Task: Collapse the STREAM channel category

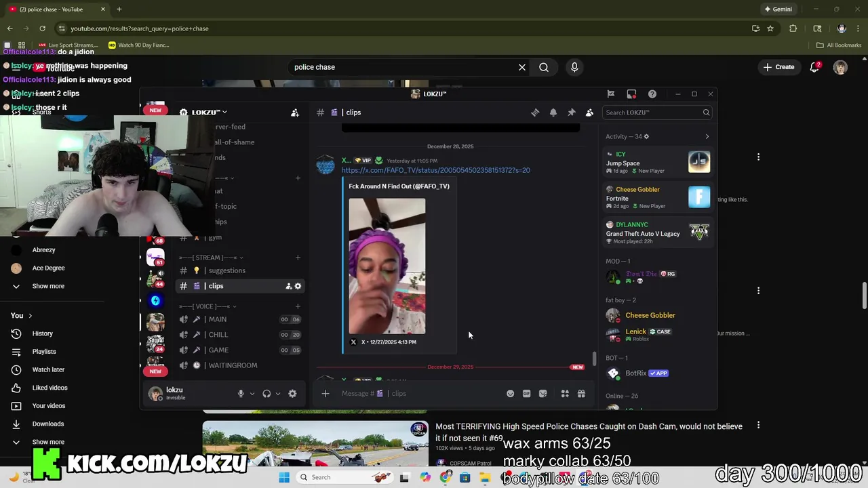Action: coord(211,258)
